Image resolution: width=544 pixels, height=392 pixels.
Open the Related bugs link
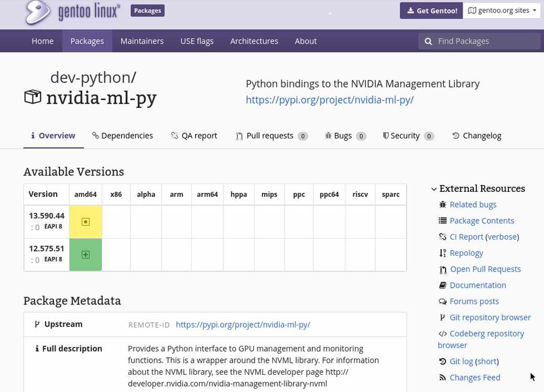pyautogui.click(x=473, y=205)
